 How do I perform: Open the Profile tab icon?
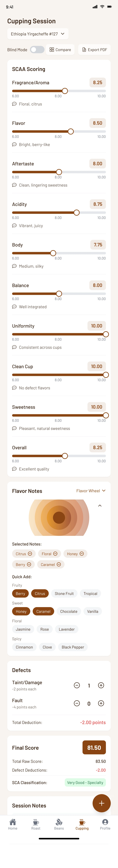coord(105,822)
